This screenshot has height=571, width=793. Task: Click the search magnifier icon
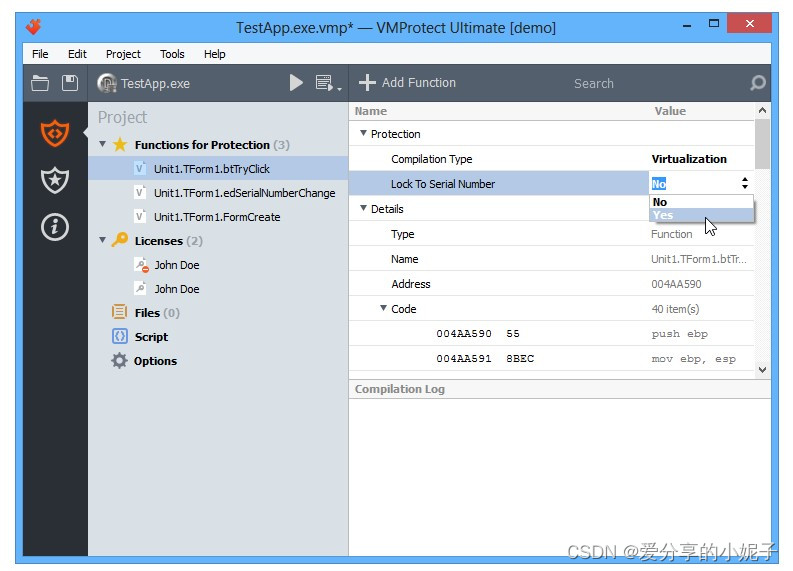tap(758, 83)
